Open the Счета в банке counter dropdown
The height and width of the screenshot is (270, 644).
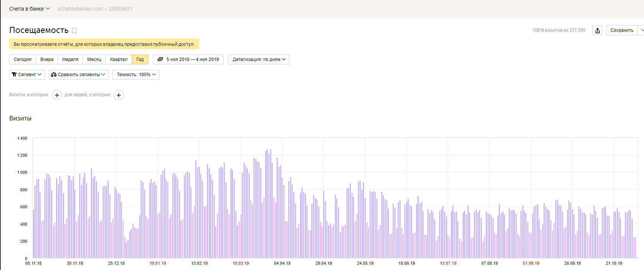(30, 9)
